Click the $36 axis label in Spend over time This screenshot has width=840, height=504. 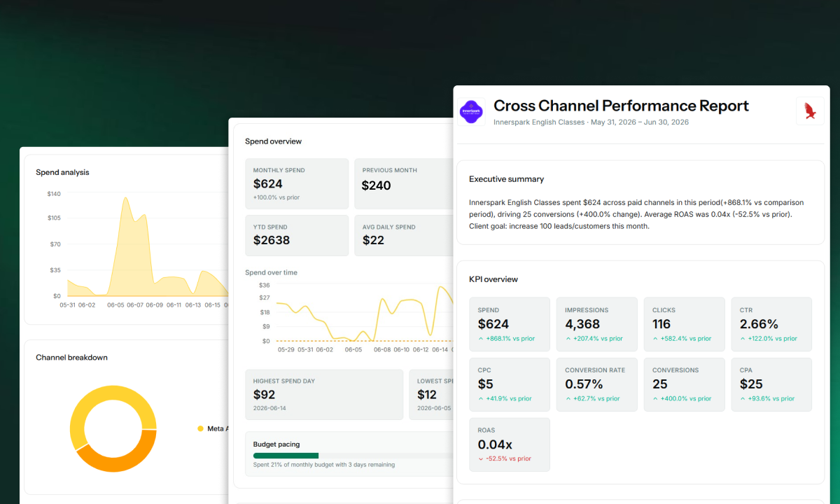[x=264, y=285]
